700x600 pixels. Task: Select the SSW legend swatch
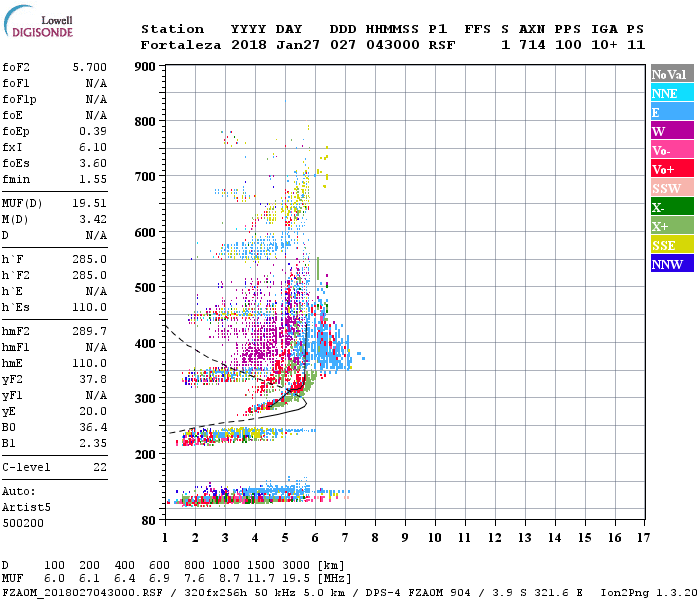(x=672, y=188)
